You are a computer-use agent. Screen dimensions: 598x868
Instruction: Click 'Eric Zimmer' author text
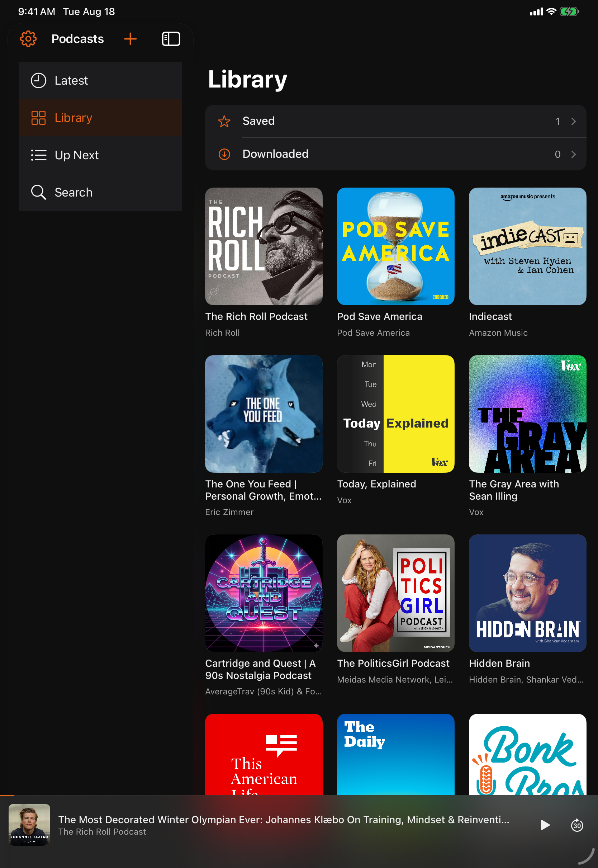(x=229, y=512)
